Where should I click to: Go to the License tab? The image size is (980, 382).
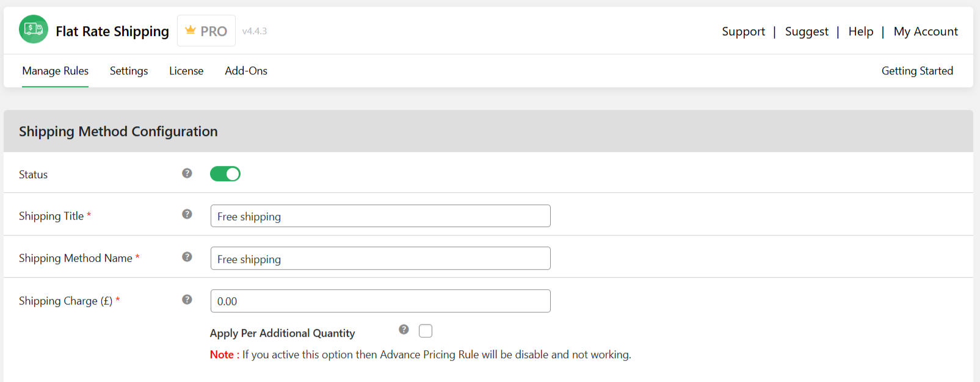point(186,71)
